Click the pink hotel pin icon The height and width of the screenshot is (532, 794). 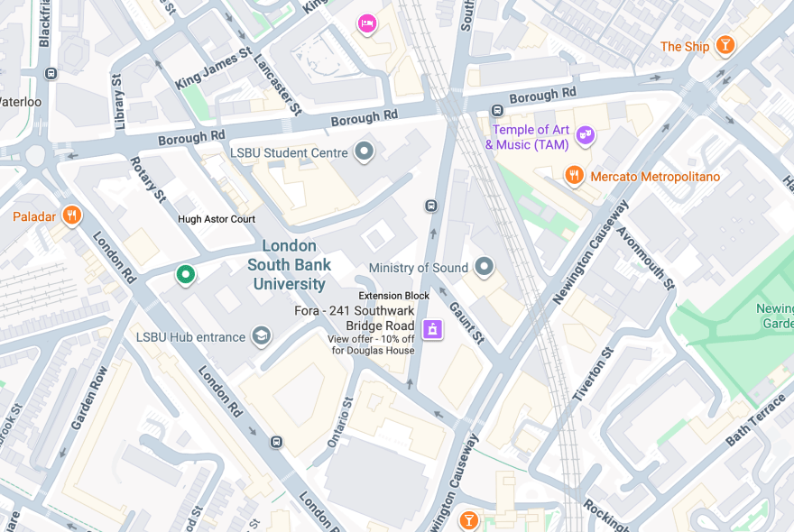367,23
